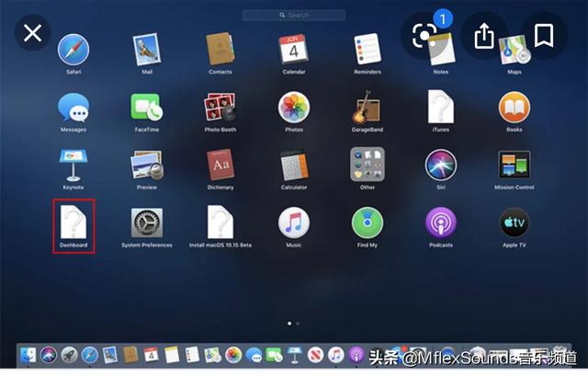Launch FaceTime from the Launchpad grid

[x=147, y=108]
